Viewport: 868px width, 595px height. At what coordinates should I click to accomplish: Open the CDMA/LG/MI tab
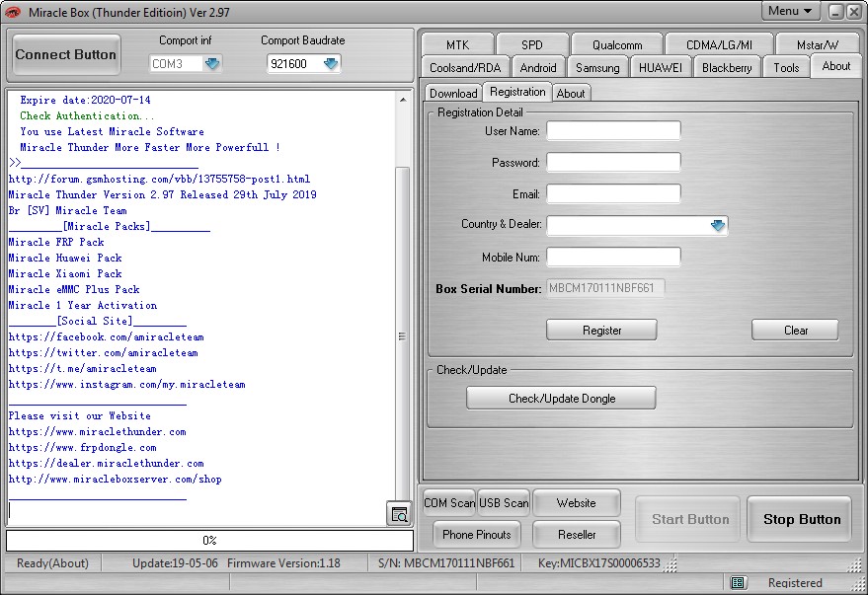[719, 44]
